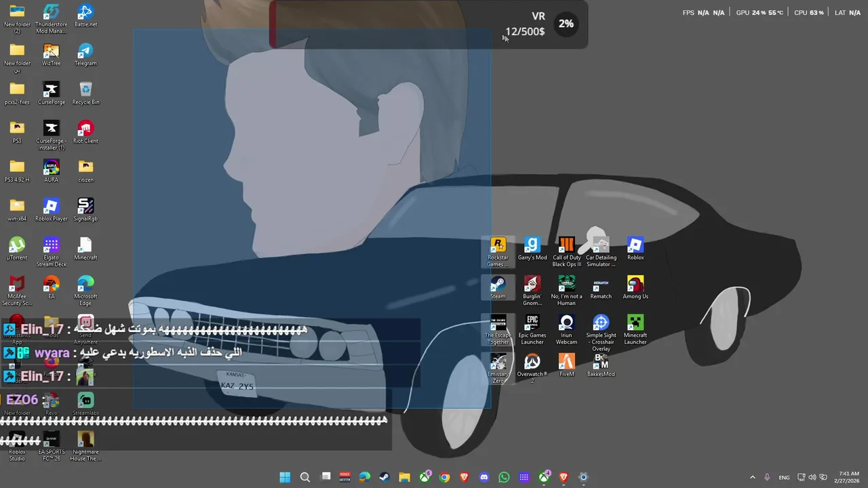Open the uTorrent desktop icon
Screen dimensions: 868x488
tap(17, 249)
